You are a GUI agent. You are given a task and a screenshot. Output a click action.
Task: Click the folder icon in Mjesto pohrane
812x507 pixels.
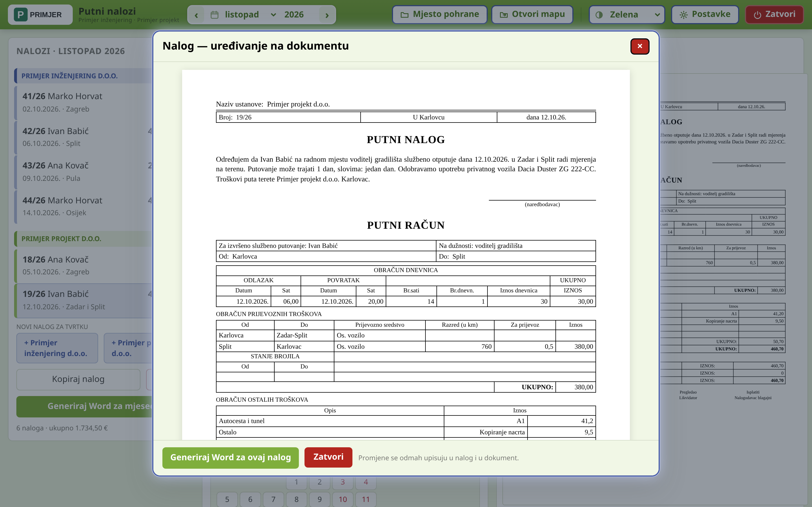pos(405,15)
